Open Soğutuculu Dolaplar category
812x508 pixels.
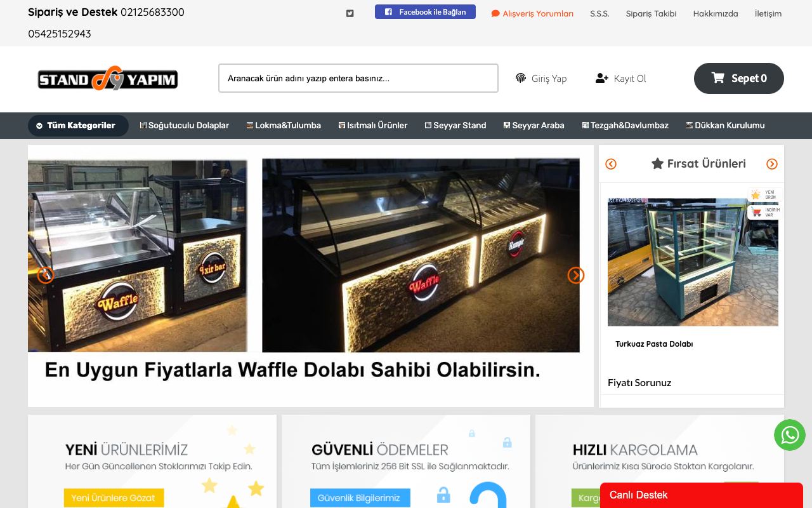184,126
